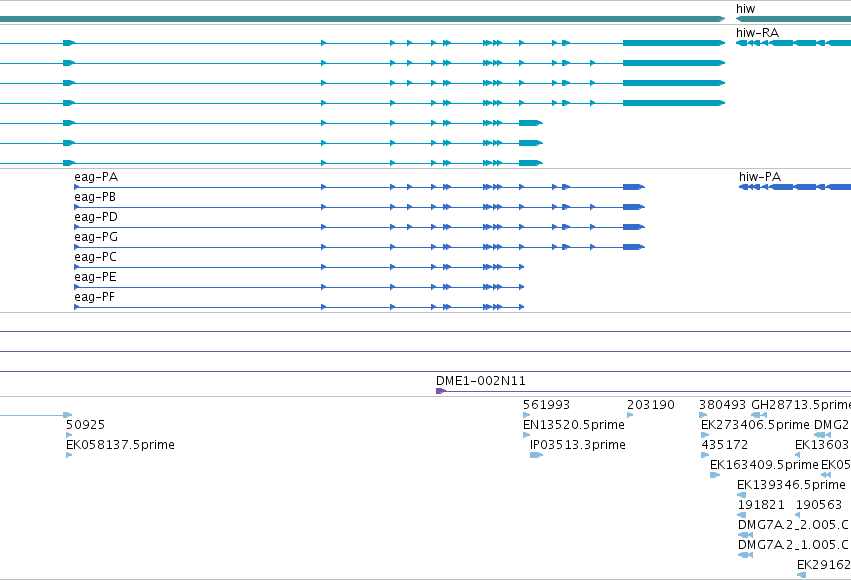Click the thick last exon of eag-PA protein

pos(633,187)
